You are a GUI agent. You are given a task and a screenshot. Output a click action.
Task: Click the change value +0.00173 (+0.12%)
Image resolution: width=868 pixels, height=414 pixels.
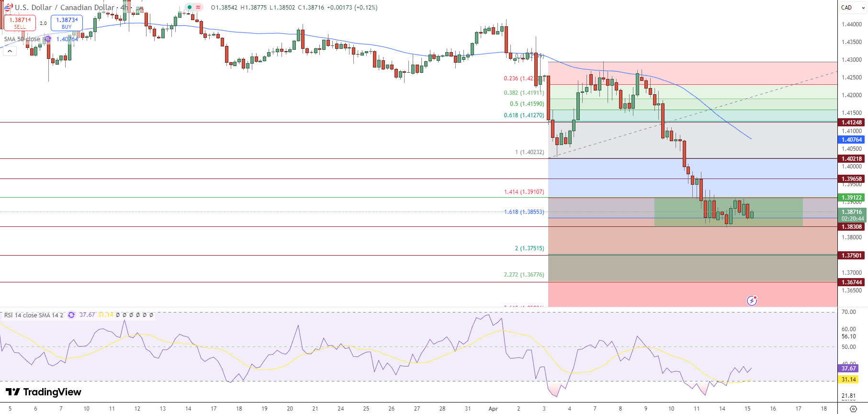(352, 8)
